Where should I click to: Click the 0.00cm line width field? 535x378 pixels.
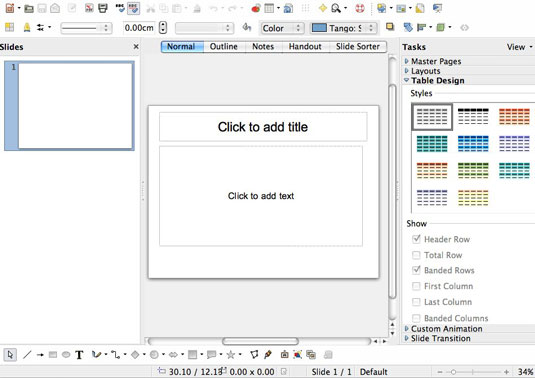(x=139, y=27)
